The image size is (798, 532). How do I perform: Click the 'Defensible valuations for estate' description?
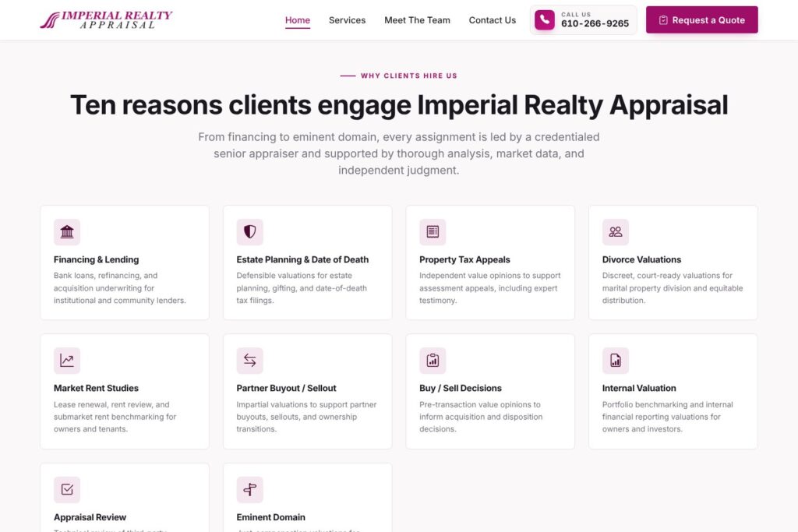(302, 288)
